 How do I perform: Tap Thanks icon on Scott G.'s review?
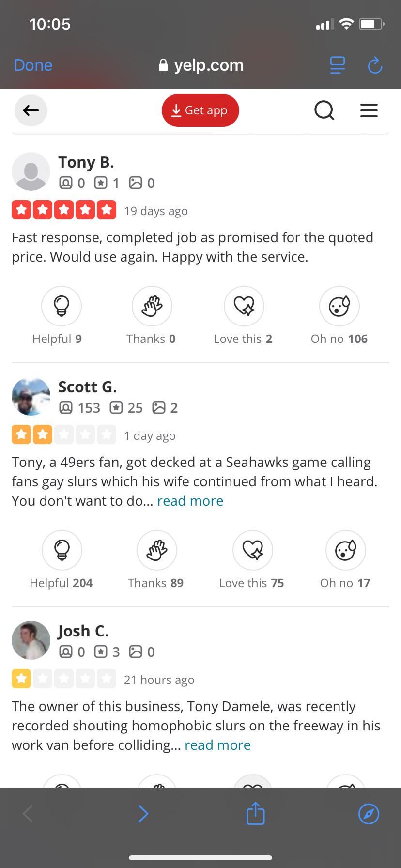click(157, 550)
